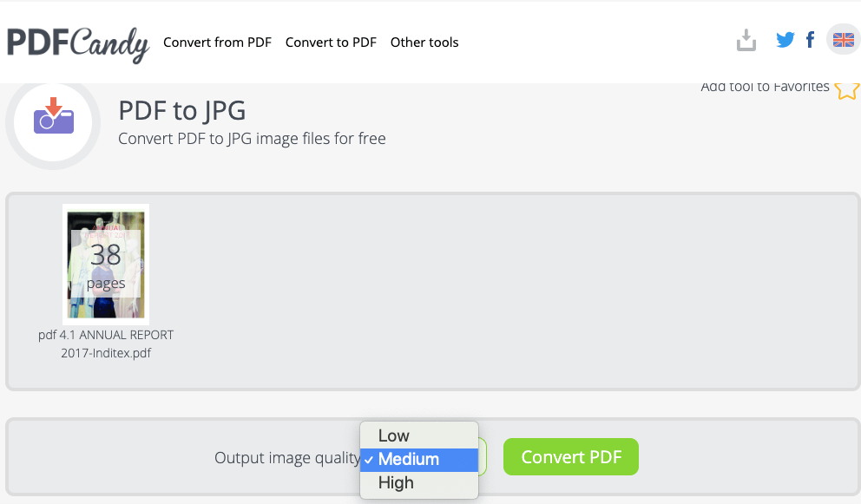Viewport: 861px width, 504px height.
Task: Click the Output image quality label
Action: pyautogui.click(x=287, y=458)
